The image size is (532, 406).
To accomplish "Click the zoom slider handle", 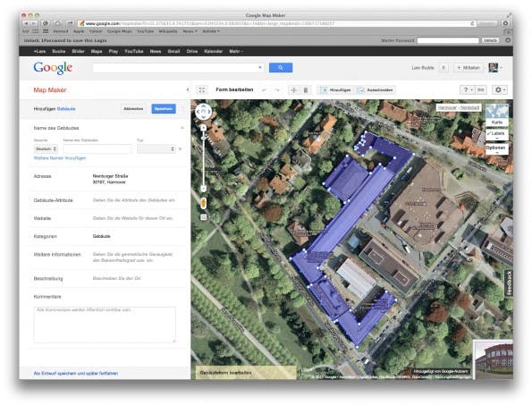I will click(203, 138).
